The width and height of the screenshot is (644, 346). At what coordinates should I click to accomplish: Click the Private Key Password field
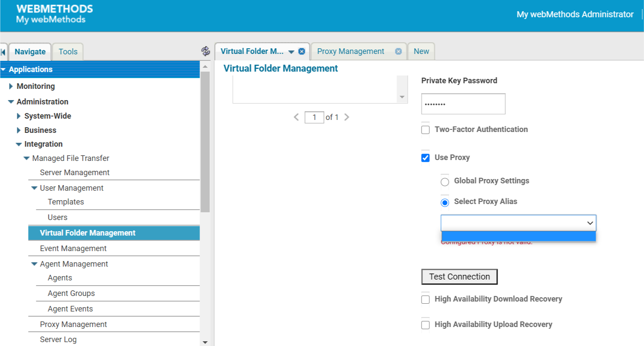pyautogui.click(x=463, y=104)
